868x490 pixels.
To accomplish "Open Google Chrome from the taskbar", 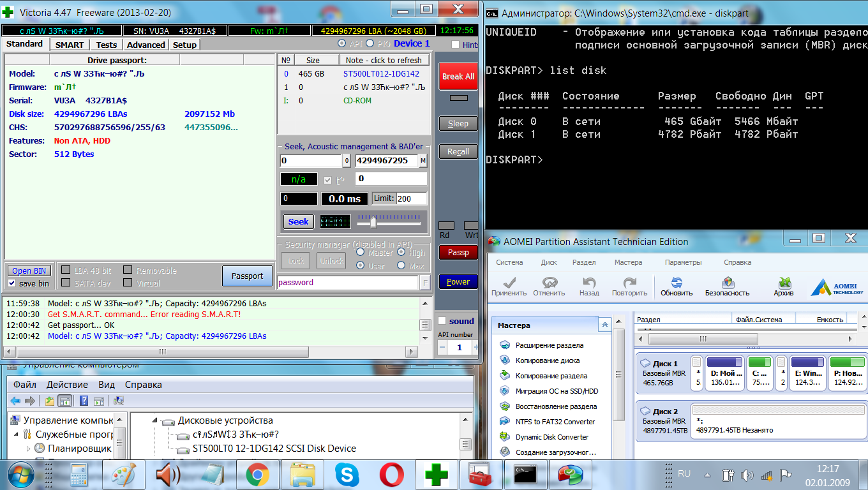I will (x=257, y=475).
